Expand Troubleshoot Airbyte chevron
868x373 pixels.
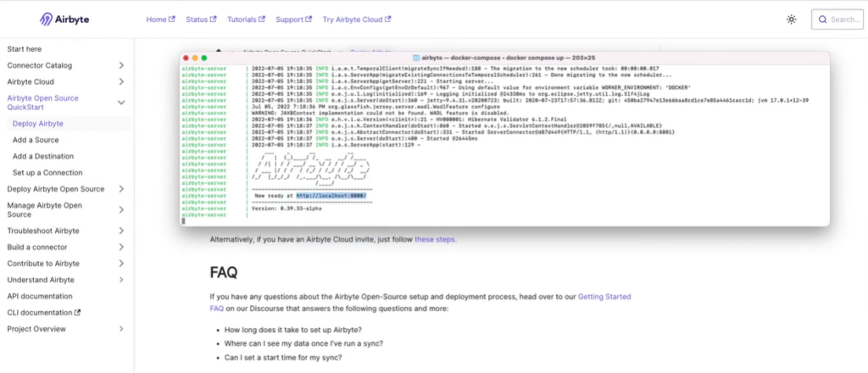(x=121, y=231)
